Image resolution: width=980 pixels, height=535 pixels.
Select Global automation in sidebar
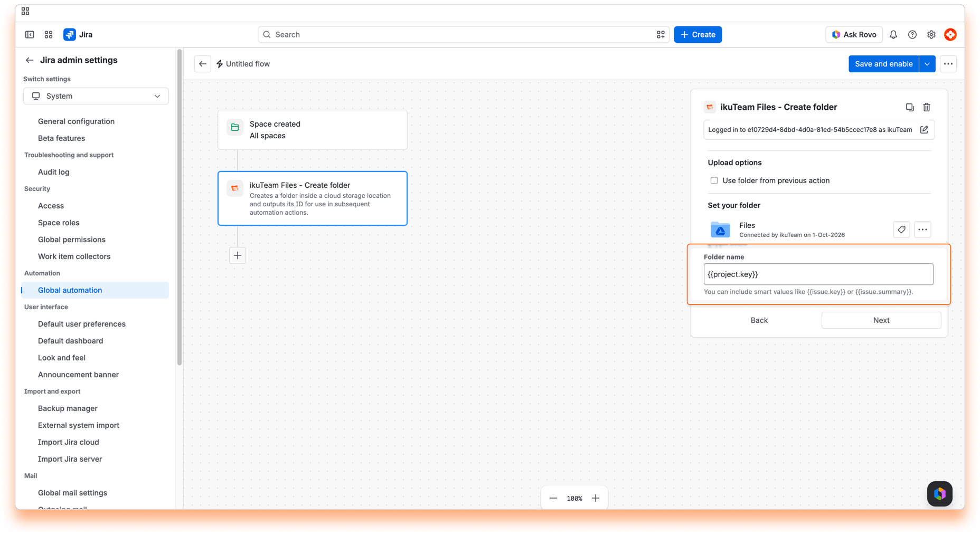coord(95,290)
